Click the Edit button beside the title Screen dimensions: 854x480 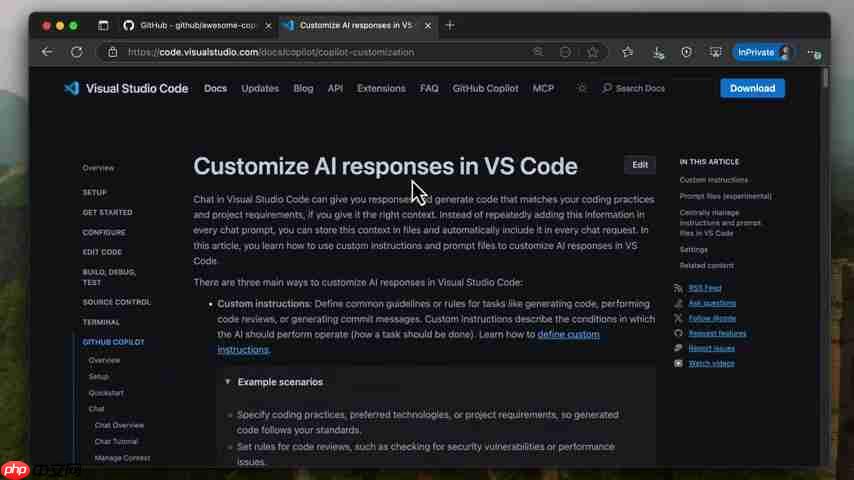[x=640, y=165]
